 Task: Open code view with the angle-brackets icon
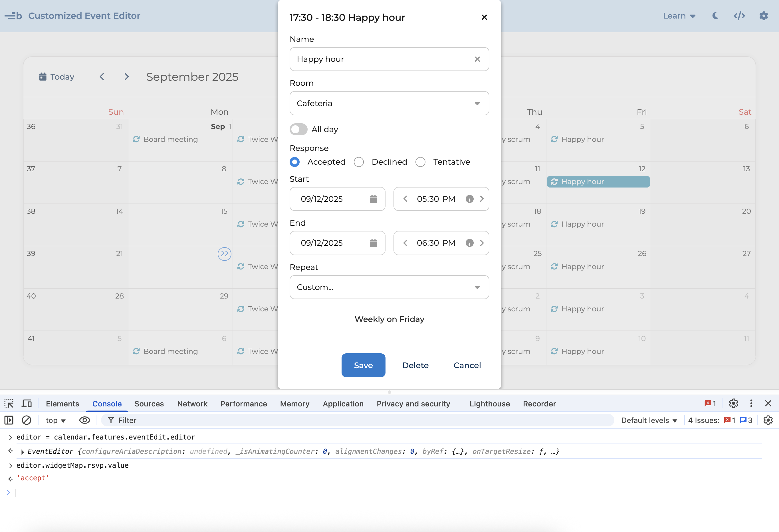(x=739, y=16)
